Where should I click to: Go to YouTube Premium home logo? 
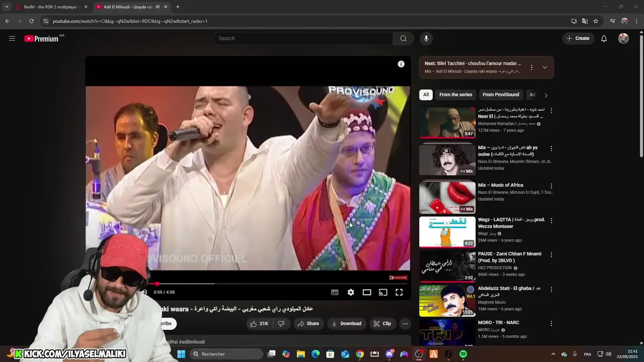(x=41, y=39)
